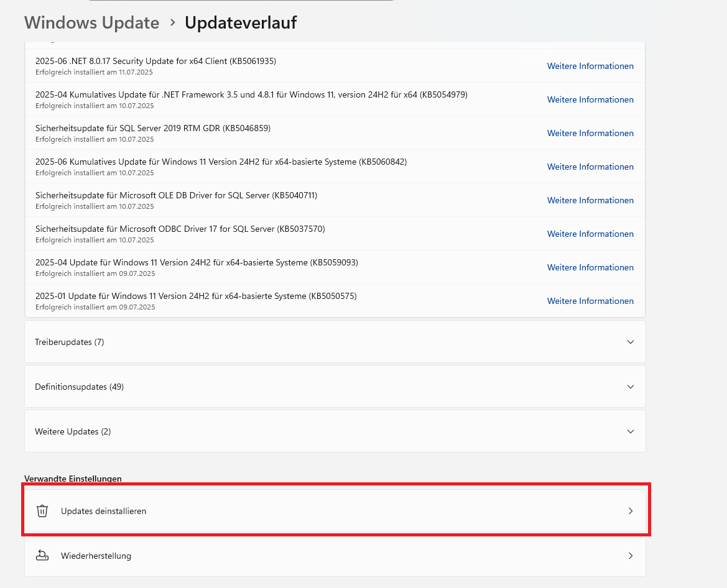Go back to Windows Update breadcrumb
The height and width of the screenshot is (588, 727).
point(92,23)
